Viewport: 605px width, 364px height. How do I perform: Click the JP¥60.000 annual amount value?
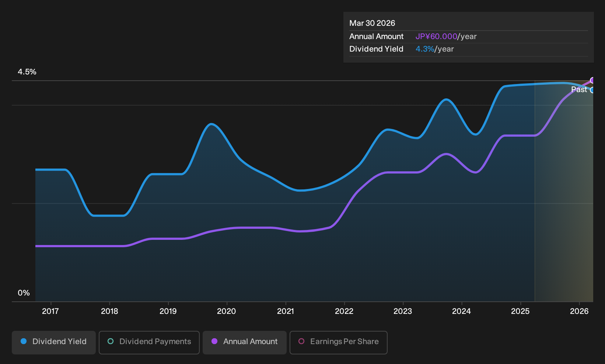(436, 36)
